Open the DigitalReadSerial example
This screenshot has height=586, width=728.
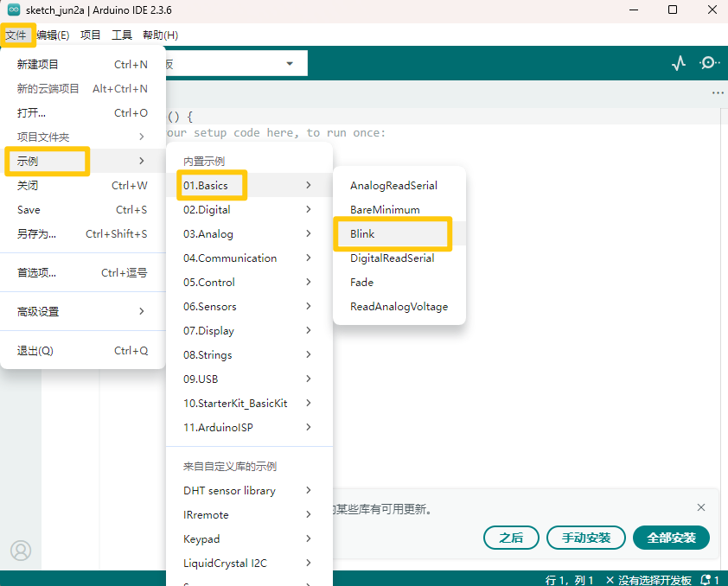click(399, 258)
